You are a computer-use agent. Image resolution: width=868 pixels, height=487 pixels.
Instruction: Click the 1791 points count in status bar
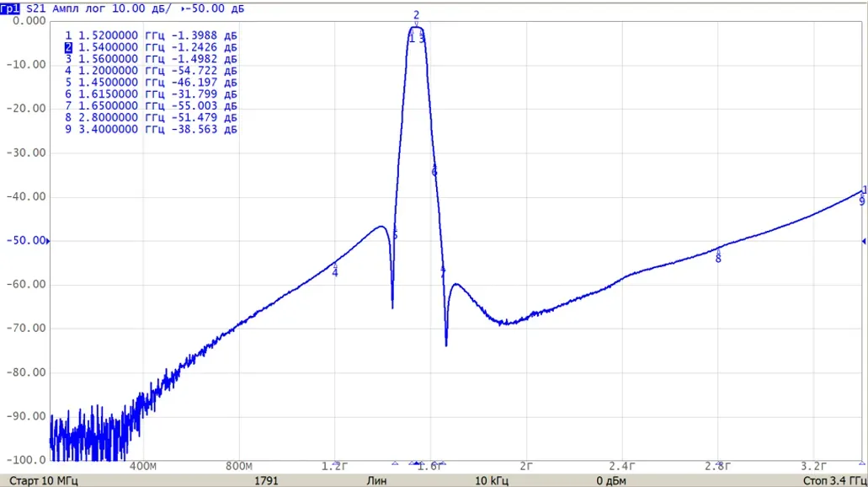[266, 481]
